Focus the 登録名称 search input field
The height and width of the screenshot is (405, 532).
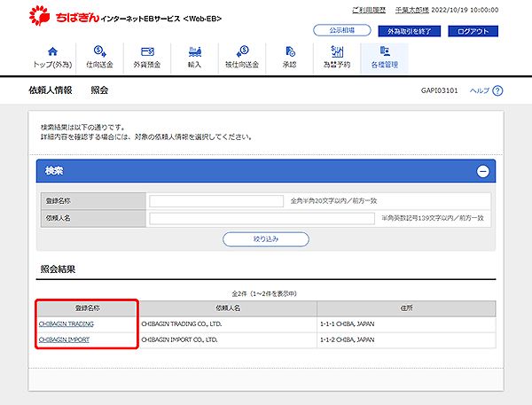coord(216,201)
